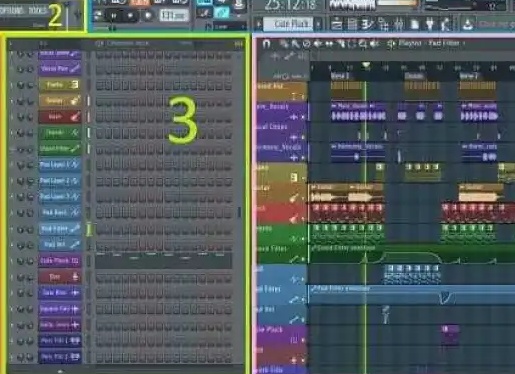Viewport: 515px width, 374px height.
Task: Open the TOOLS menu
Action: 38,10
